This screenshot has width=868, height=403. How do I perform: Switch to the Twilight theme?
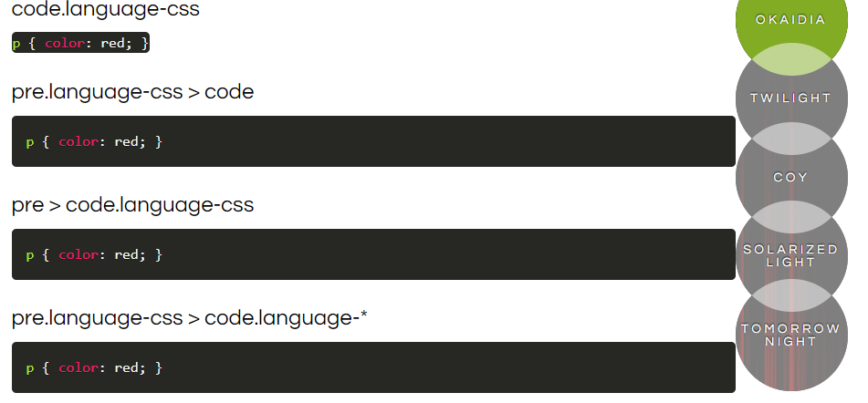point(790,98)
